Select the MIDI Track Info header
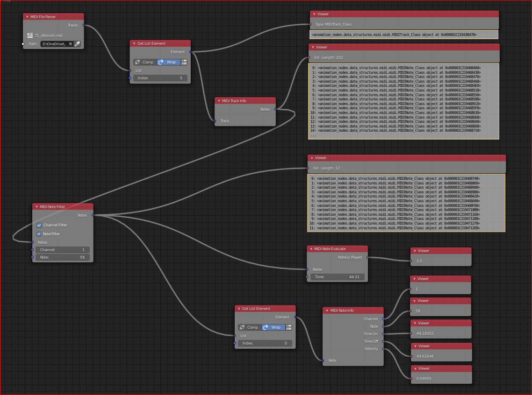This screenshot has width=532, height=395. (x=245, y=100)
